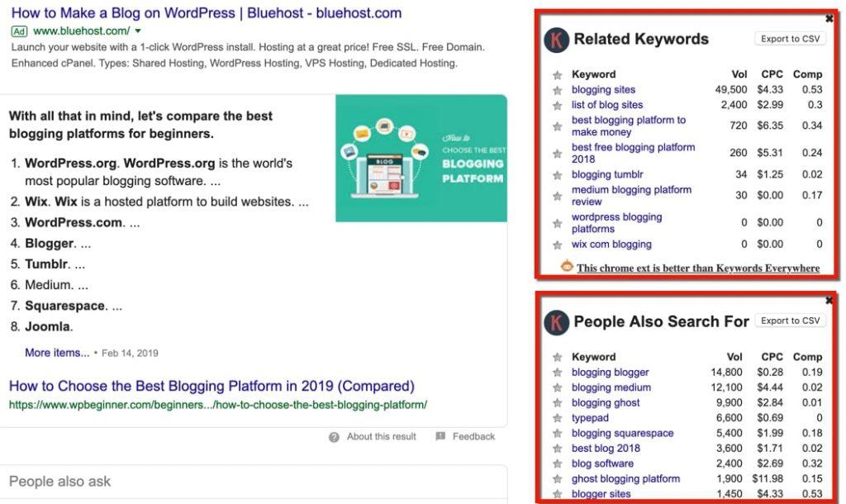Star 'wordpress blogging platforms' keyword
Image resolution: width=846 pixels, height=504 pixels.
pyautogui.click(x=558, y=223)
